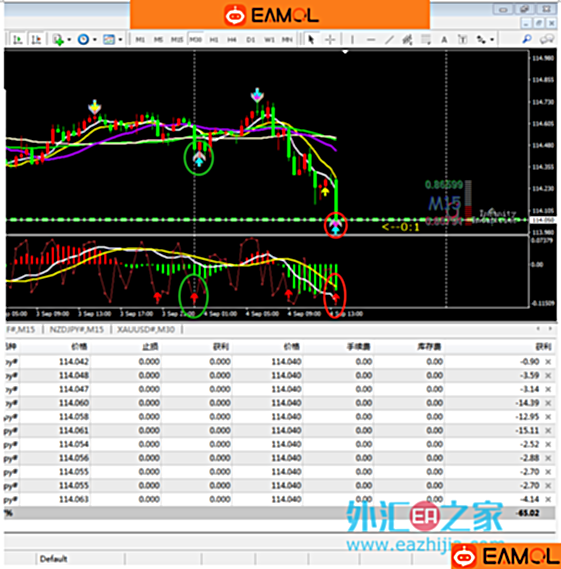
Task: Toggle the H1 timeframe button
Action: point(214,39)
